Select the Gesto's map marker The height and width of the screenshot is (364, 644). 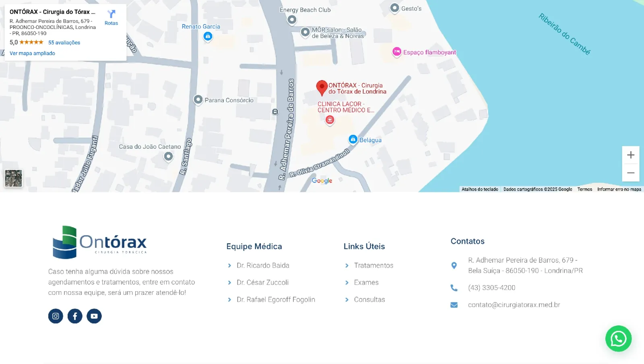tap(394, 8)
